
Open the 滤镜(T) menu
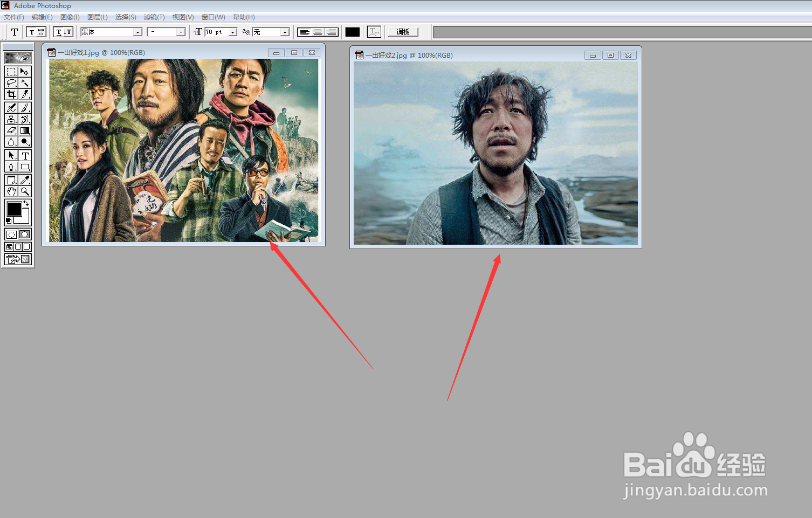click(154, 17)
